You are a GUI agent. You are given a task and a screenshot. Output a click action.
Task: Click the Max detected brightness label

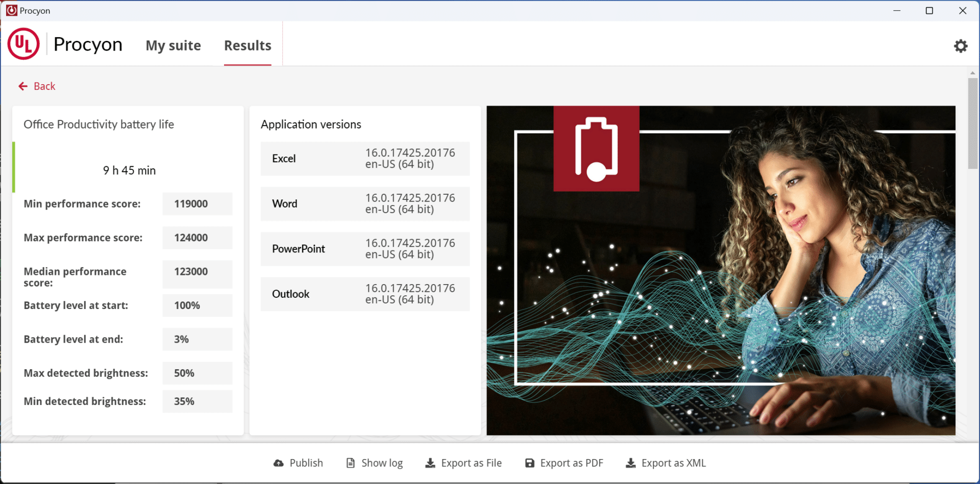point(86,373)
